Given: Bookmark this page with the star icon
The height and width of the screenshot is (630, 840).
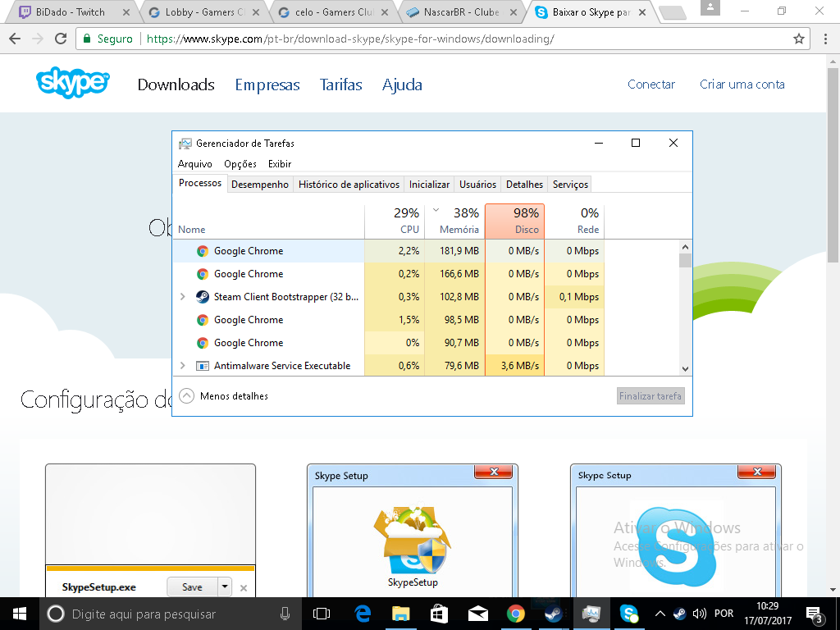Looking at the screenshot, I should (x=799, y=39).
